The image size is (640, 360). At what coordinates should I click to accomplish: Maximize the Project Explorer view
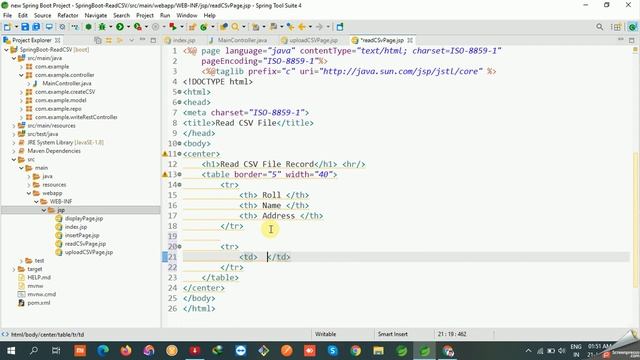(153, 40)
